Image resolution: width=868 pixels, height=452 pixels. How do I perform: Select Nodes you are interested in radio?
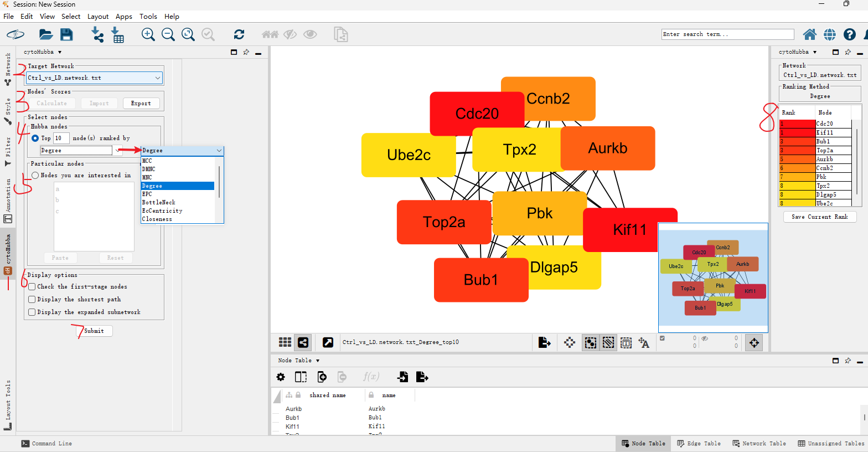pyautogui.click(x=35, y=176)
